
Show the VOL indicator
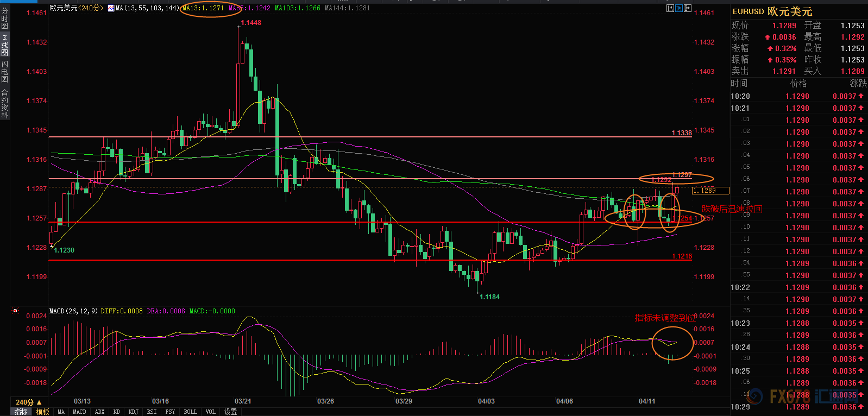(x=211, y=412)
